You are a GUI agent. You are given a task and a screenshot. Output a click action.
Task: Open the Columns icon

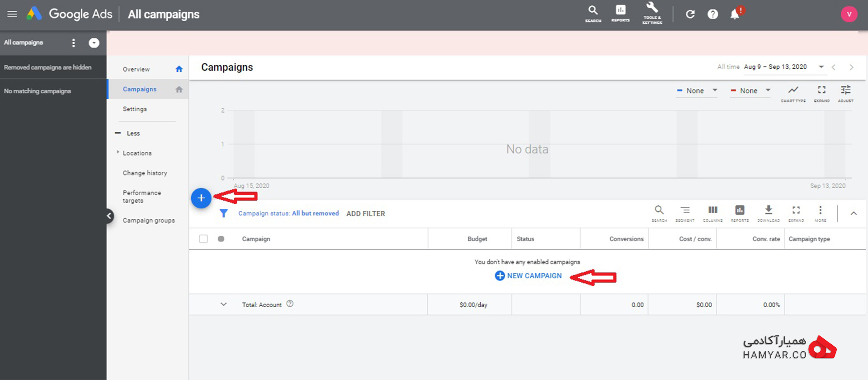point(712,214)
